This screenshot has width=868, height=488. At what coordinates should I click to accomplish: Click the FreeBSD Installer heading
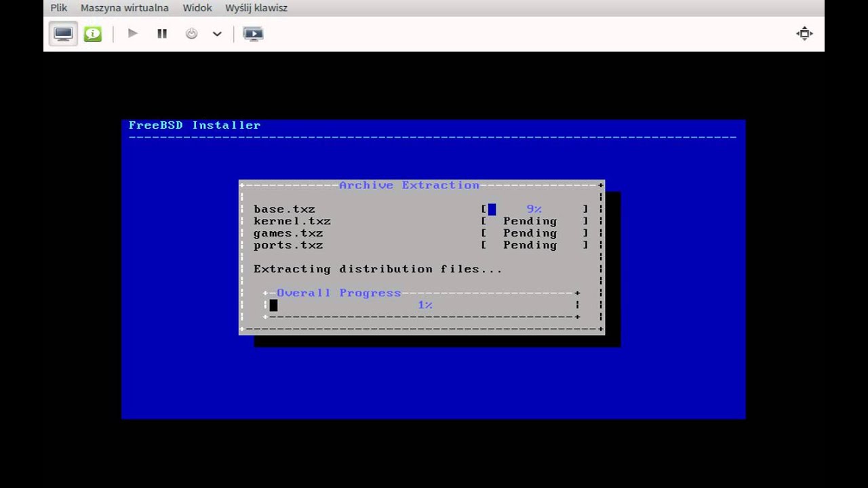[195, 125]
